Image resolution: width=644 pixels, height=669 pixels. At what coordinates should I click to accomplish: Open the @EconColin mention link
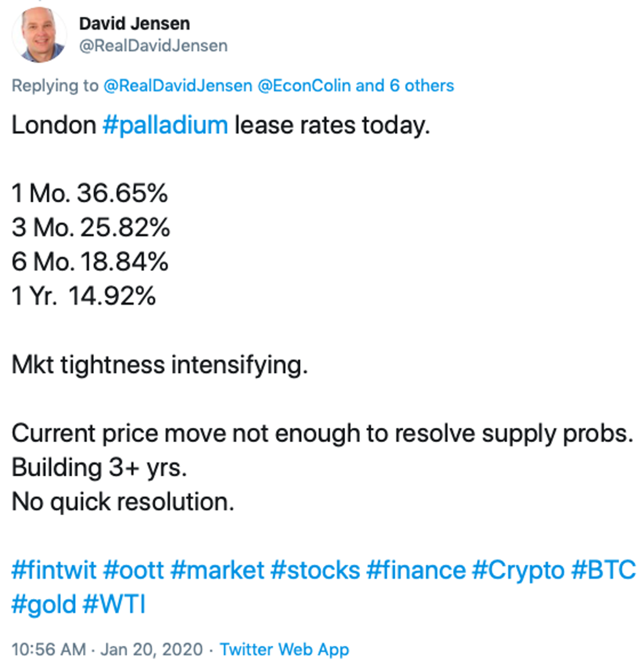point(304,86)
